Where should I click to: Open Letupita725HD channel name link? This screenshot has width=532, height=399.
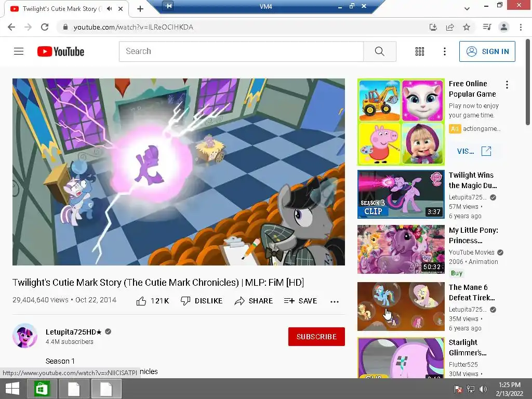(74, 332)
